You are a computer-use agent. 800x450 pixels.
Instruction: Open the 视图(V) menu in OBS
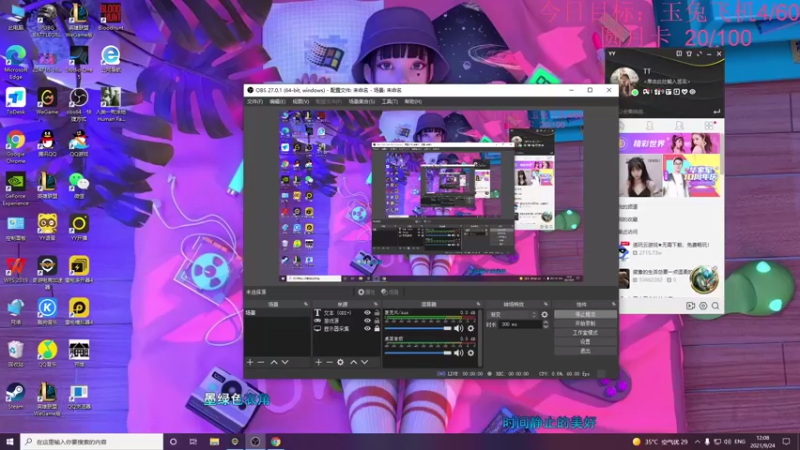[301, 102]
